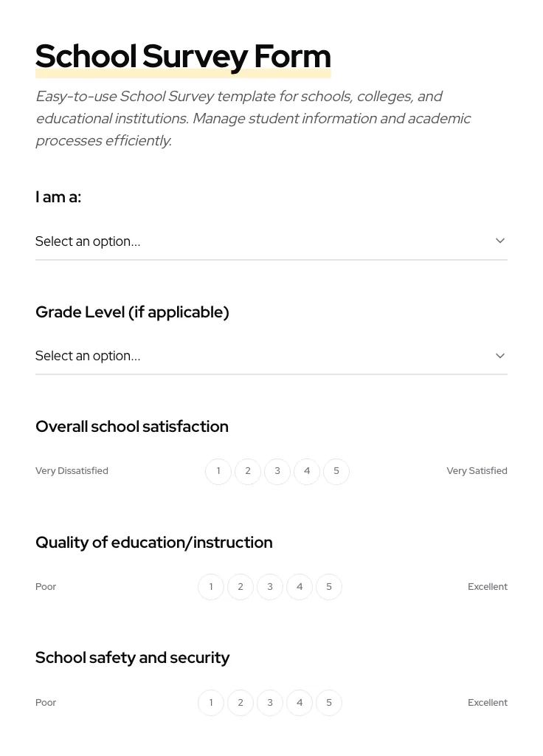The image size is (543, 756).
Task: Click the chevron on the Grade Level selector
Action: pos(500,356)
